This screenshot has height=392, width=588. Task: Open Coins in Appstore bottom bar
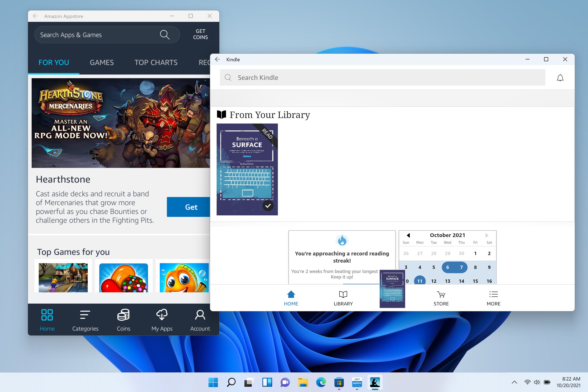pyautogui.click(x=124, y=320)
